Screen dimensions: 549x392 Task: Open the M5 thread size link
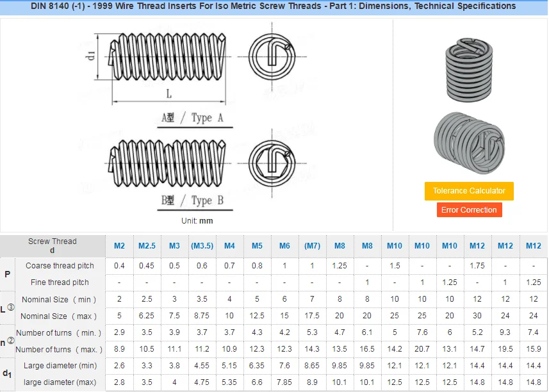point(257,246)
